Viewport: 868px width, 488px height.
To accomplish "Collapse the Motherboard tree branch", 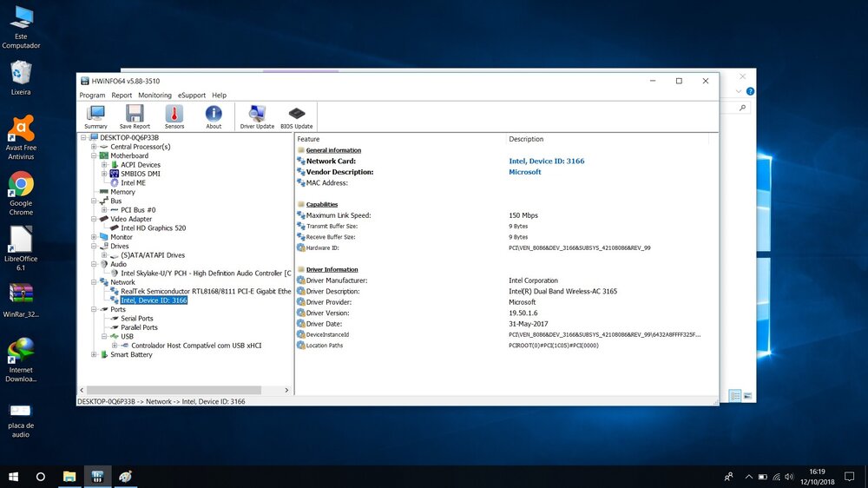I will 94,156.
